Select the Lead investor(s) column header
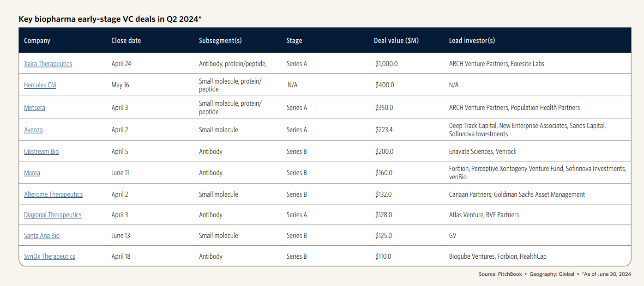Viewport: 644px width, 286px height. coord(472,41)
